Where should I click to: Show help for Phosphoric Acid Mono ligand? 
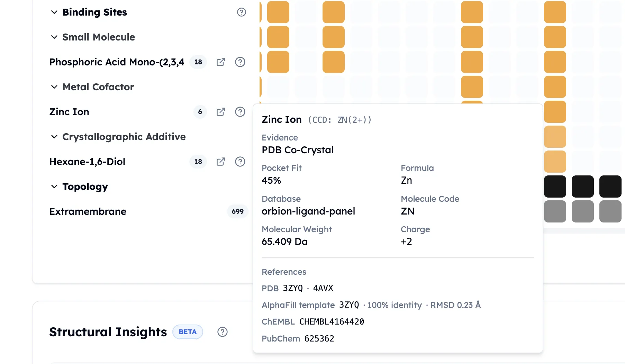pyautogui.click(x=240, y=62)
